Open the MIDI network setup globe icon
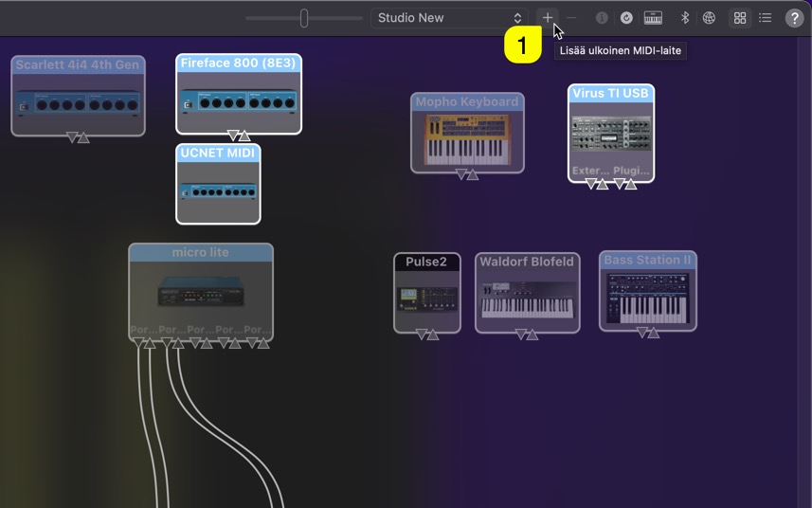Screen dimensions: 812x508 709,18
